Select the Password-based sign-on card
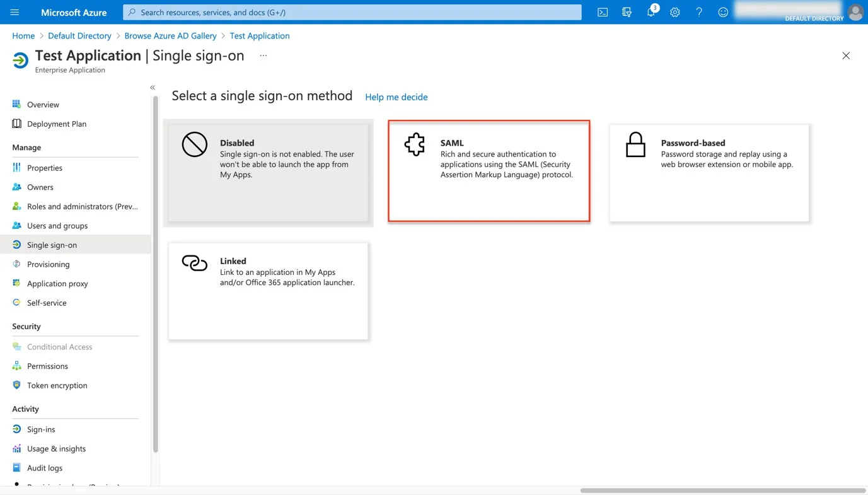868x495 pixels. pyautogui.click(x=709, y=173)
